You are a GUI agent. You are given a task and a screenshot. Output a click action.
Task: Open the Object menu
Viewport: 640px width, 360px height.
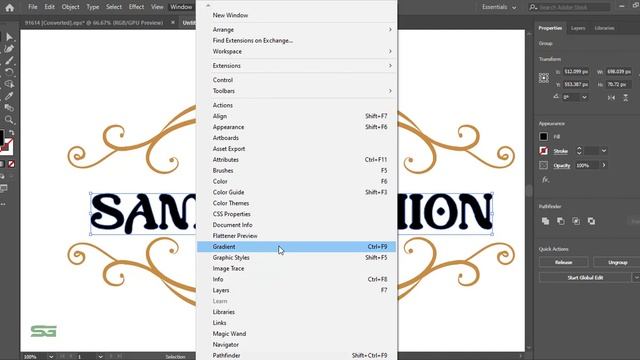pyautogui.click(x=70, y=7)
